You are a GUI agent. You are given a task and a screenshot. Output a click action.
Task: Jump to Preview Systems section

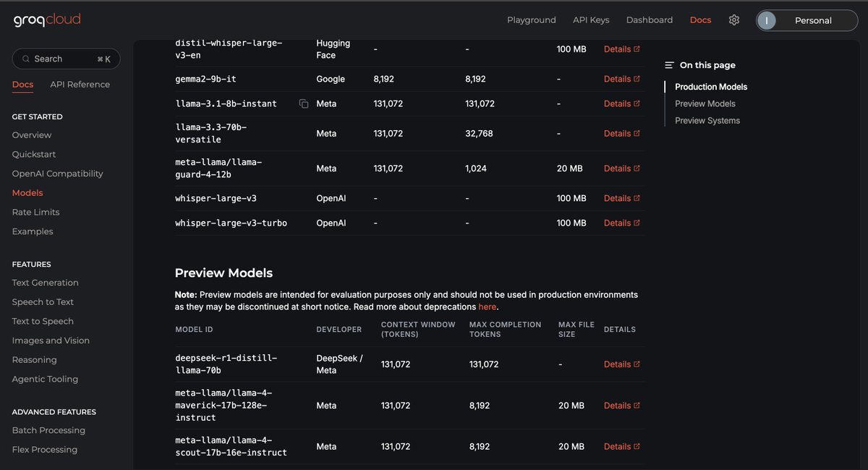pyautogui.click(x=707, y=121)
